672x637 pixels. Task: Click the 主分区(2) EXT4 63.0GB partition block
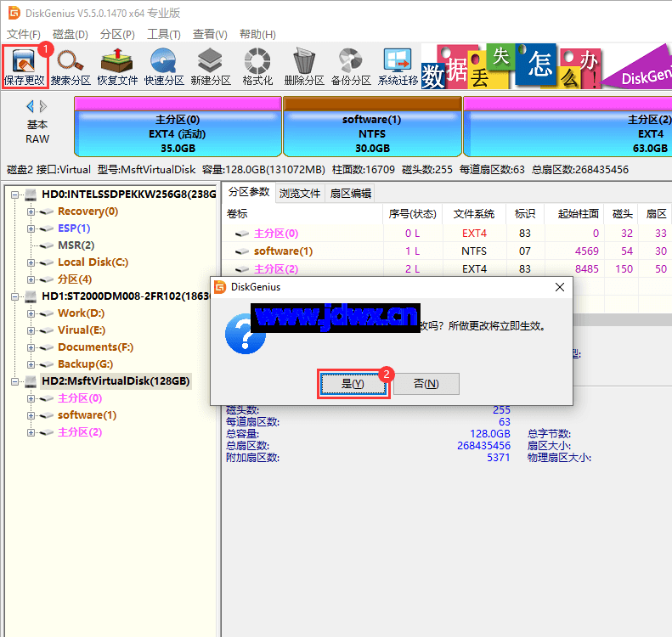(568, 127)
